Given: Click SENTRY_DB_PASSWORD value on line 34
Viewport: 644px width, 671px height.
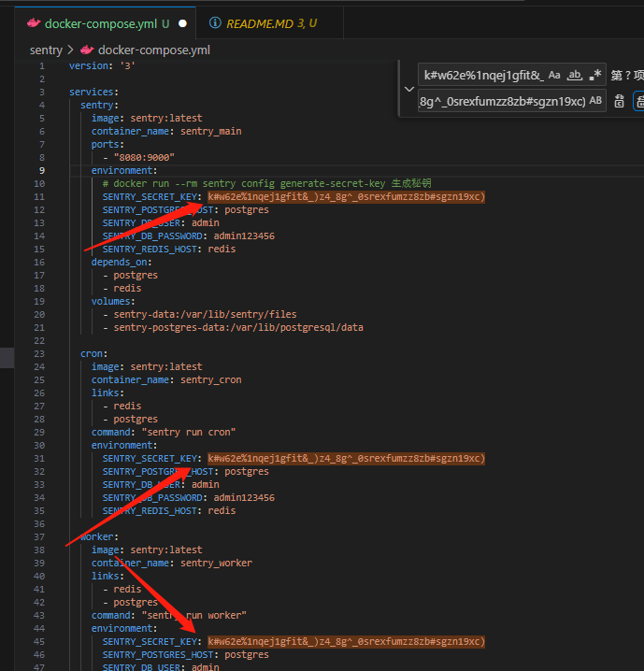Looking at the screenshot, I should point(244,498).
